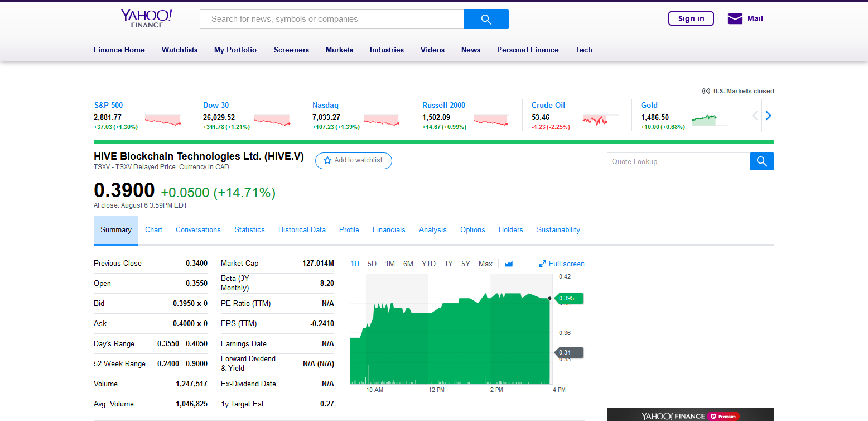The image size is (868, 421).
Task: Click the star Add to watchlist button
Action: pos(353,161)
